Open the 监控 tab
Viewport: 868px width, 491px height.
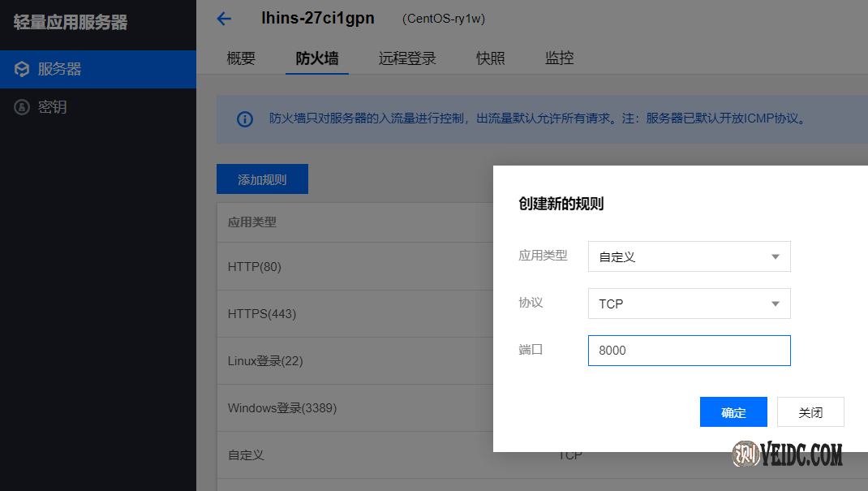560,58
